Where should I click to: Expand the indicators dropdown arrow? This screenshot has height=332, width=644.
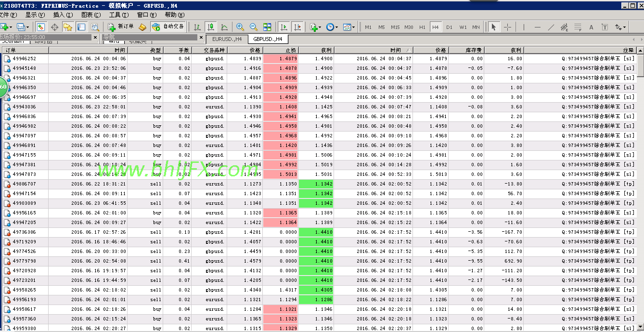320,27
